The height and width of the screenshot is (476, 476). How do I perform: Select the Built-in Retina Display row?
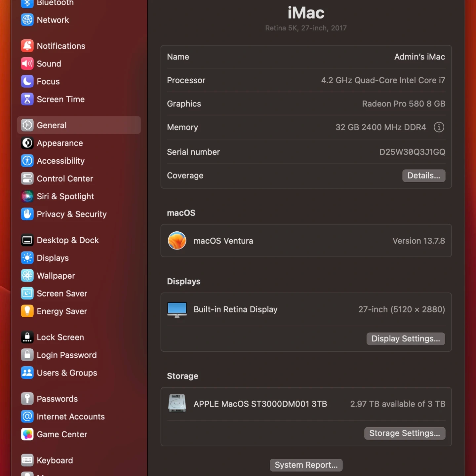pos(306,309)
